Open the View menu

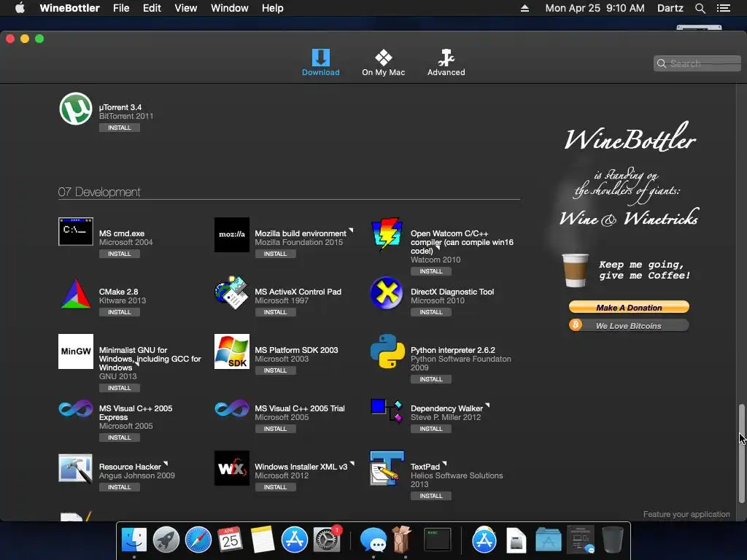coord(186,8)
